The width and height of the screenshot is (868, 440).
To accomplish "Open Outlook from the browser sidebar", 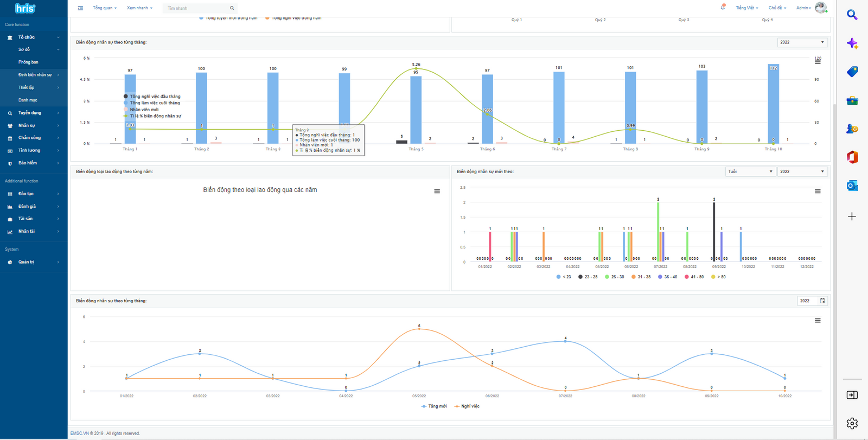I will (852, 186).
